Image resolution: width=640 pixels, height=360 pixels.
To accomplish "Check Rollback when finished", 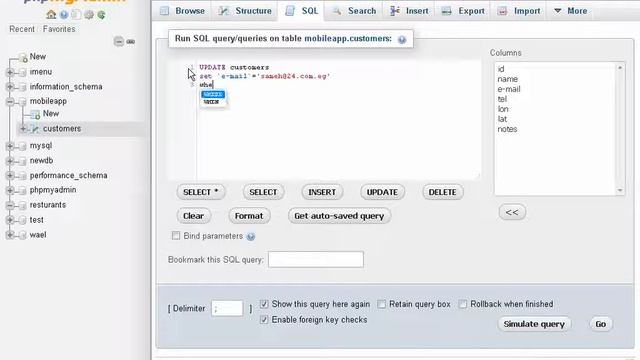I will pos(462,304).
